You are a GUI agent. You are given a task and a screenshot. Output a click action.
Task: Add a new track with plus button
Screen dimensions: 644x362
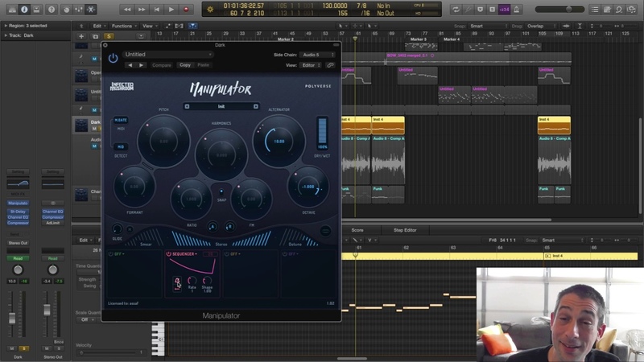81,36
